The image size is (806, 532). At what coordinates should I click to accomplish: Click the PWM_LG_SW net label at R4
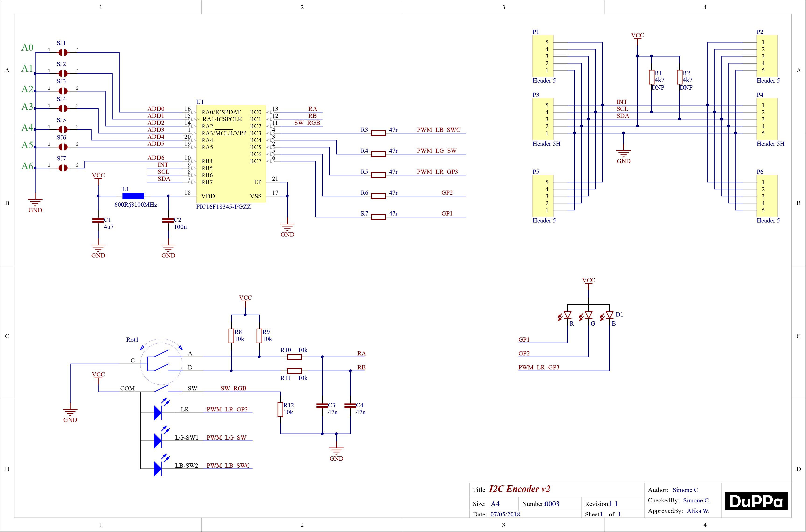pos(437,151)
